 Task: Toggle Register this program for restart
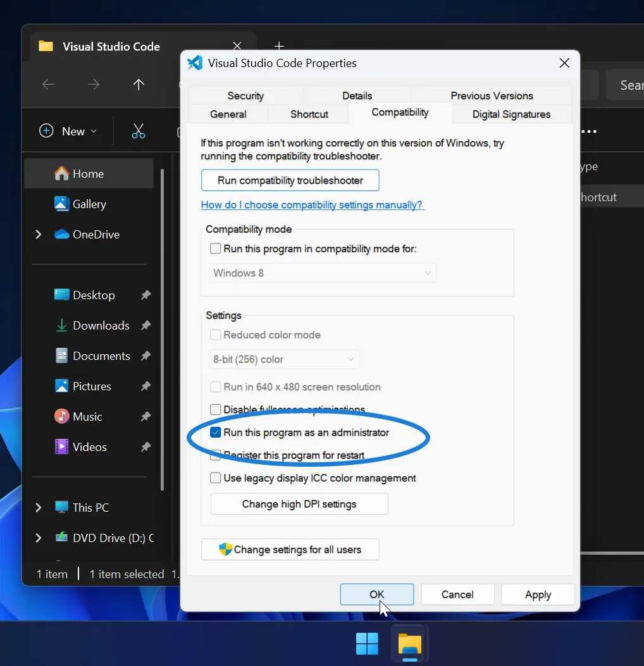215,455
